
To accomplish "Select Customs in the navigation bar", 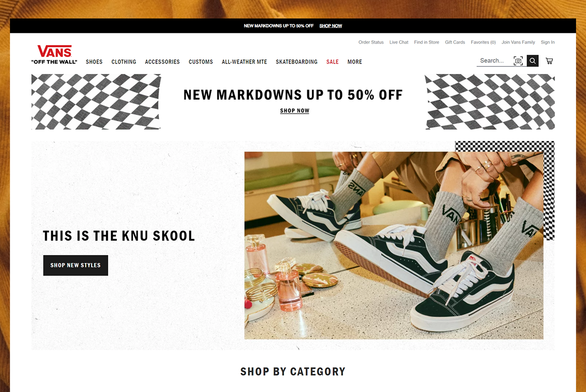I will click(201, 62).
